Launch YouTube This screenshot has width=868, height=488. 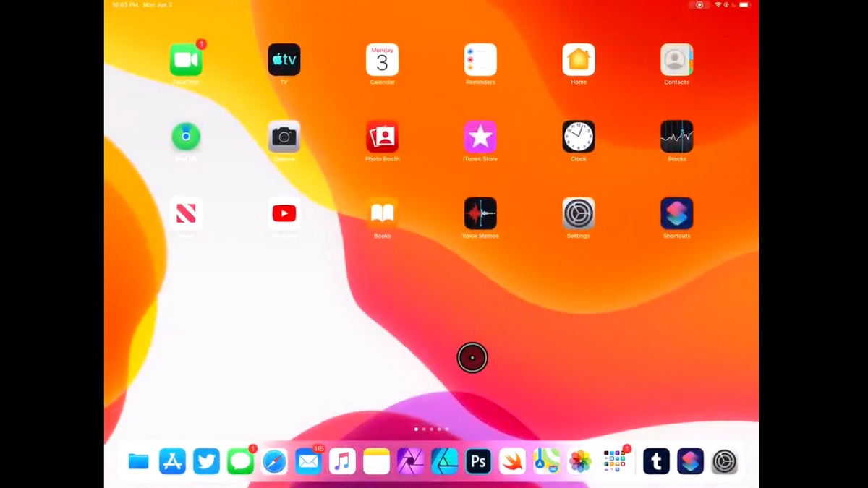tap(284, 213)
